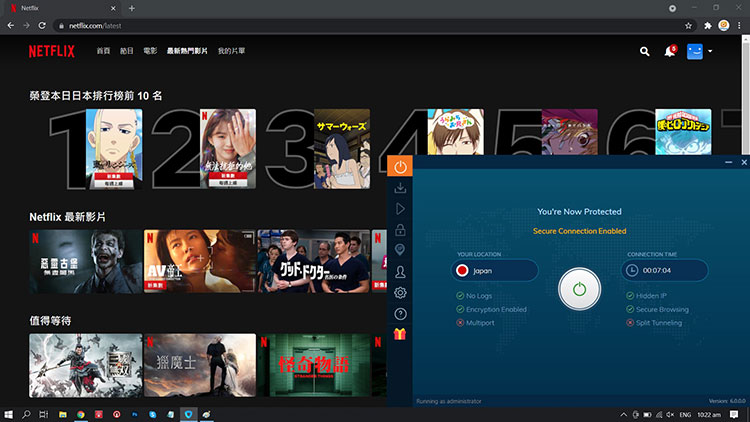The width and height of the screenshot is (750, 422).
Task: Open the zombie horror movie thumbnail
Action: (86, 261)
